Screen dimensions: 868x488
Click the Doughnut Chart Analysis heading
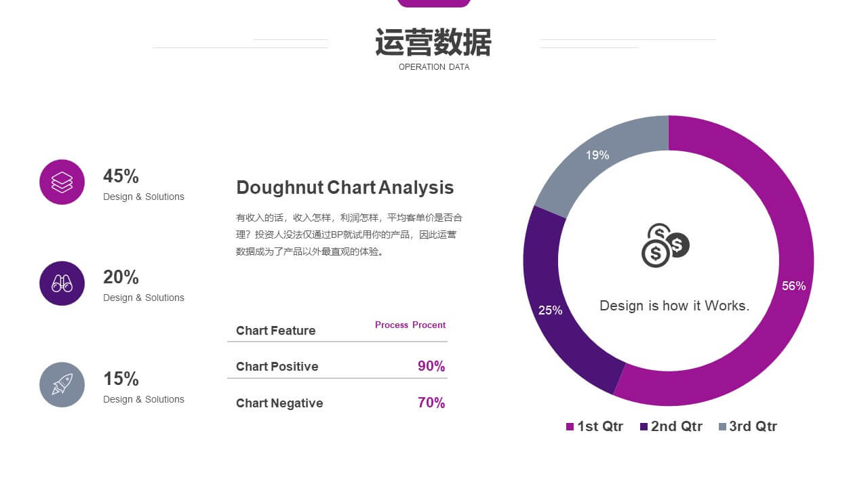pyautogui.click(x=344, y=188)
